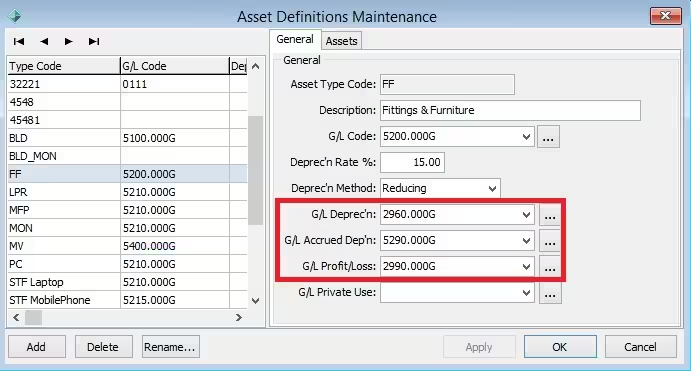Click the Rename... button
This screenshot has width=691, height=371.
tap(171, 347)
